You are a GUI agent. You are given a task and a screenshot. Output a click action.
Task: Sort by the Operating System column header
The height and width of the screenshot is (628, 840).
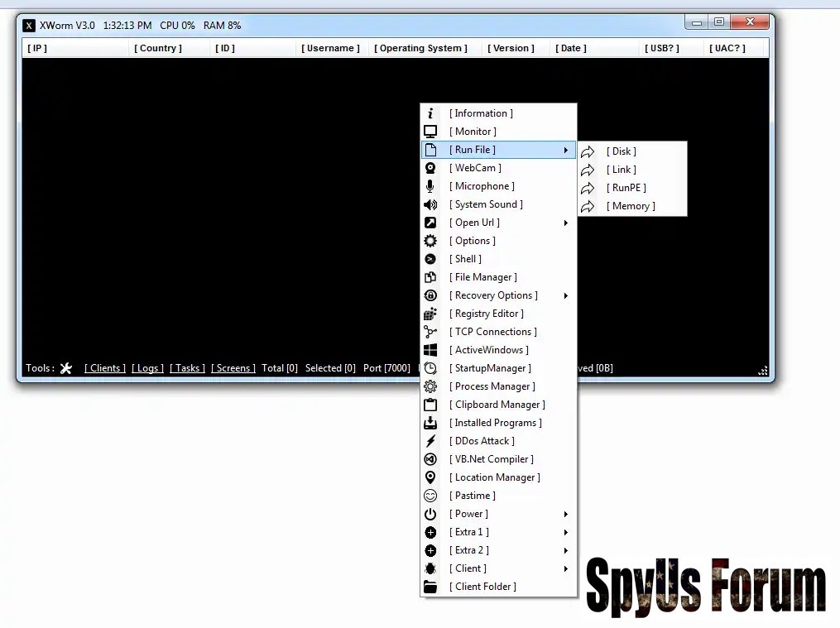[423, 48]
